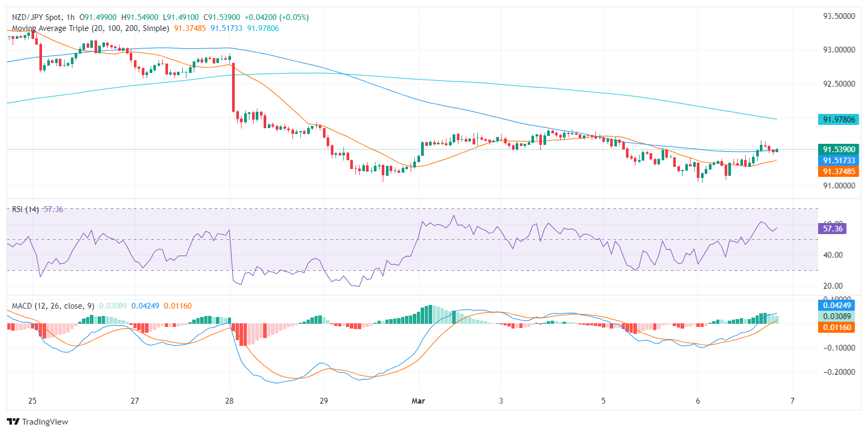Select the orange 91.37485 price axis tag
Screen dimensions: 868x433
tap(839, 172)
